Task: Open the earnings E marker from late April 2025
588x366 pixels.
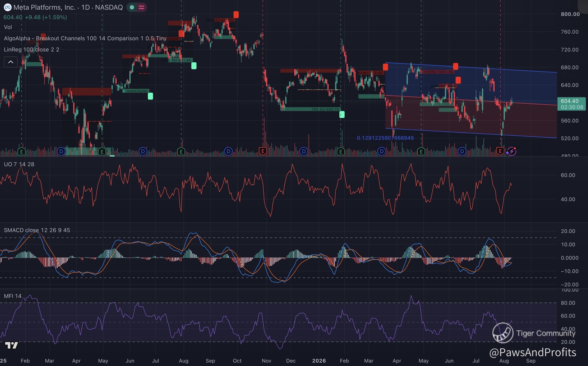Action: (102, 152)
